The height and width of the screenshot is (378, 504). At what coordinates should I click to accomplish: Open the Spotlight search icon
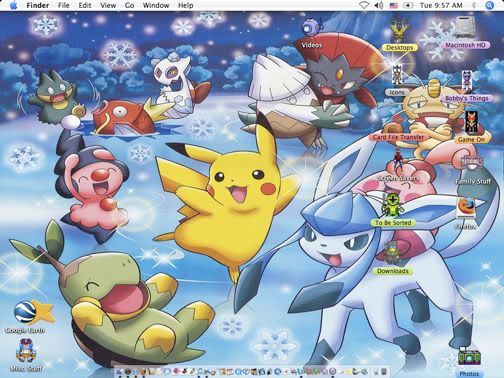[x=490, y=5]
